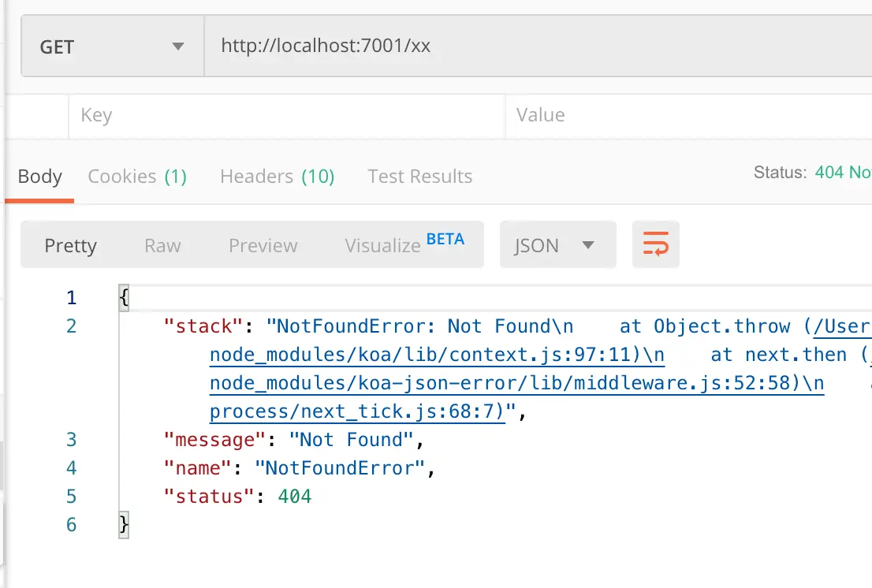The width and height of the screenshot is (872, 588).
Task: Click line number 3 in the gutter
Action: [72, 440]
